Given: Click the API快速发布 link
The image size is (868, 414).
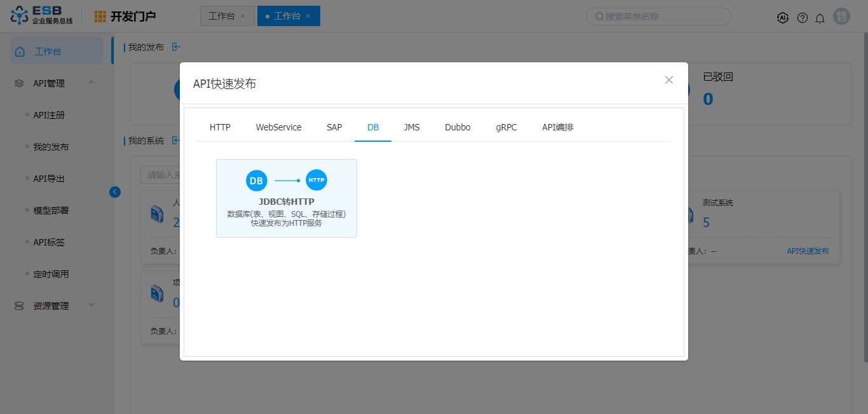Looking at the screenshot, I should tap(808, 251).
